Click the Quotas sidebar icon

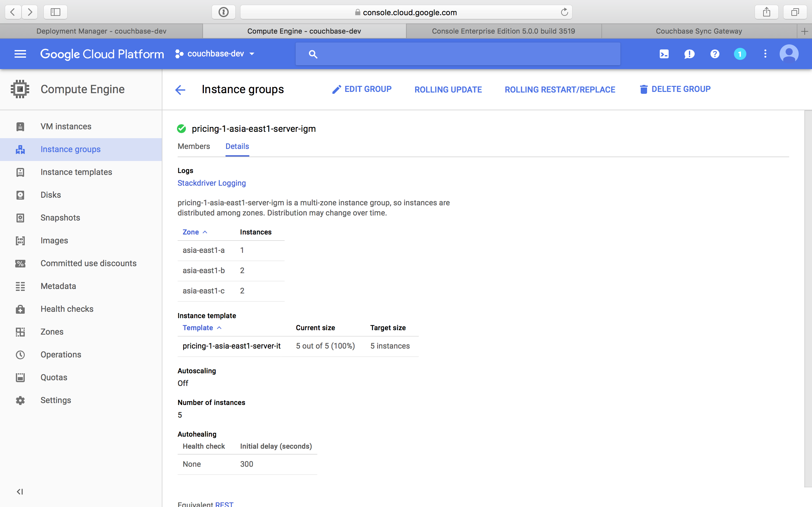(x=21, y=377)
